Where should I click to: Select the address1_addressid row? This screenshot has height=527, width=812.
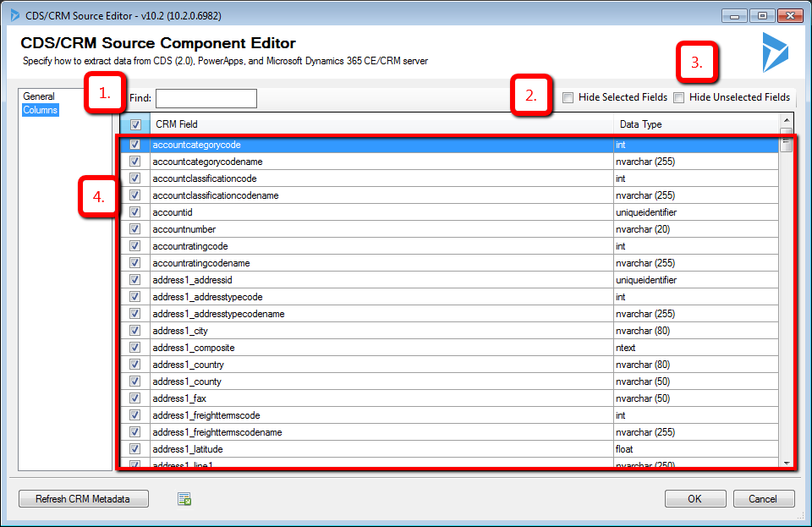click(449, 279)
